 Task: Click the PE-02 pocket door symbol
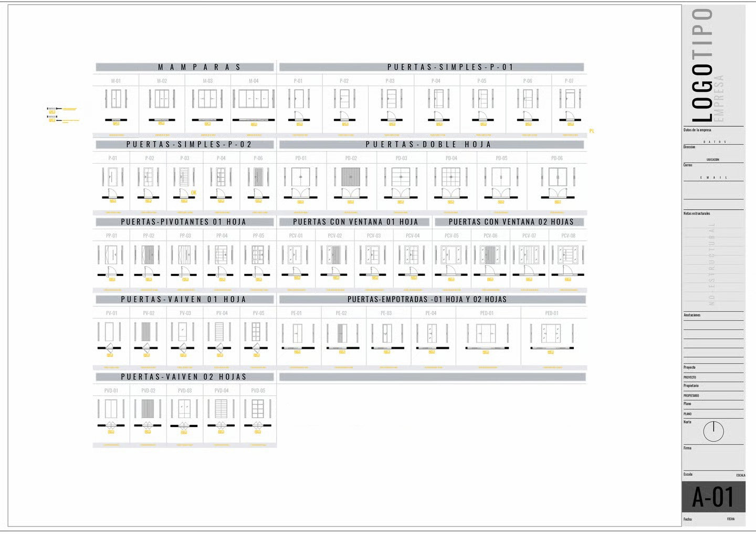(342, 334)
